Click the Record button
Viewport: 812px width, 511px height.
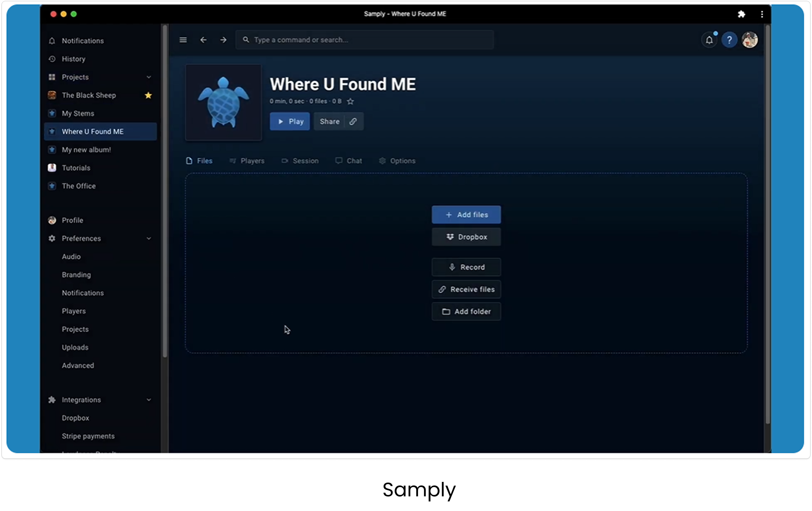tap(466, 267)
